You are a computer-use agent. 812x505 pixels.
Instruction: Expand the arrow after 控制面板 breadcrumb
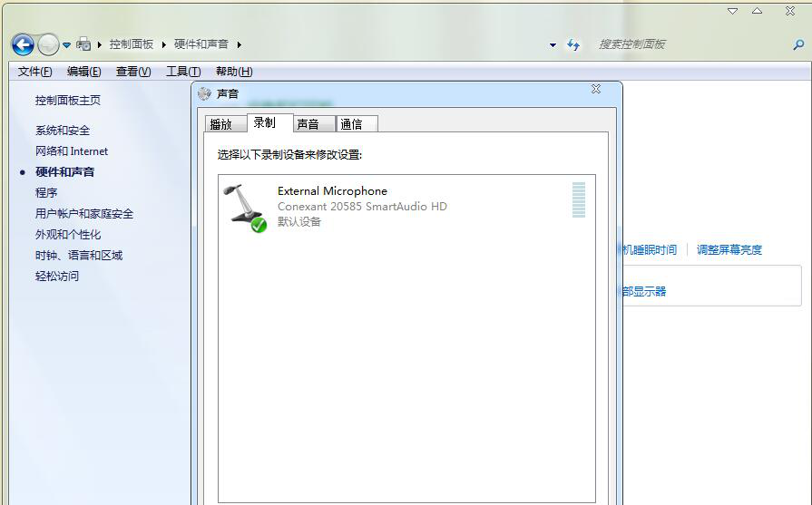click(164, 44)
